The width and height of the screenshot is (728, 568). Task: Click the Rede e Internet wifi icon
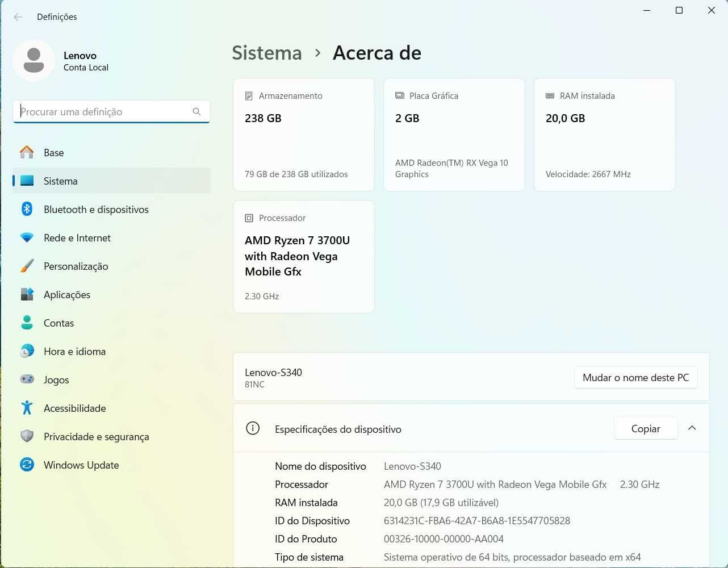pos(27,237)
